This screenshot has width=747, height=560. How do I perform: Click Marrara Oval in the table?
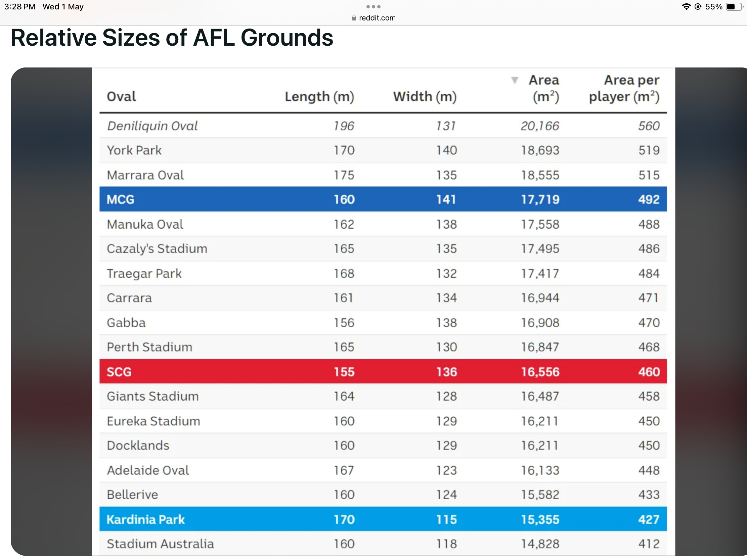click(x=145, y=175)
